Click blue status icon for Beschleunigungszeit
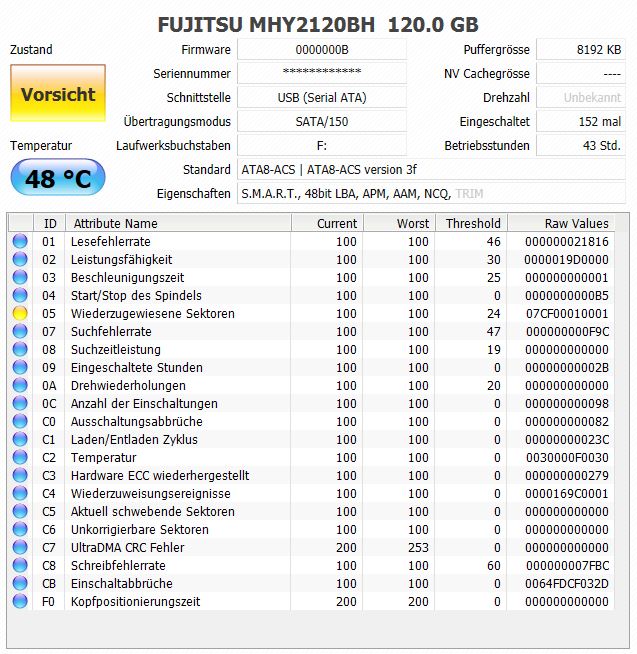This screenshot has width=637, height=654. [x=20, y=277]
